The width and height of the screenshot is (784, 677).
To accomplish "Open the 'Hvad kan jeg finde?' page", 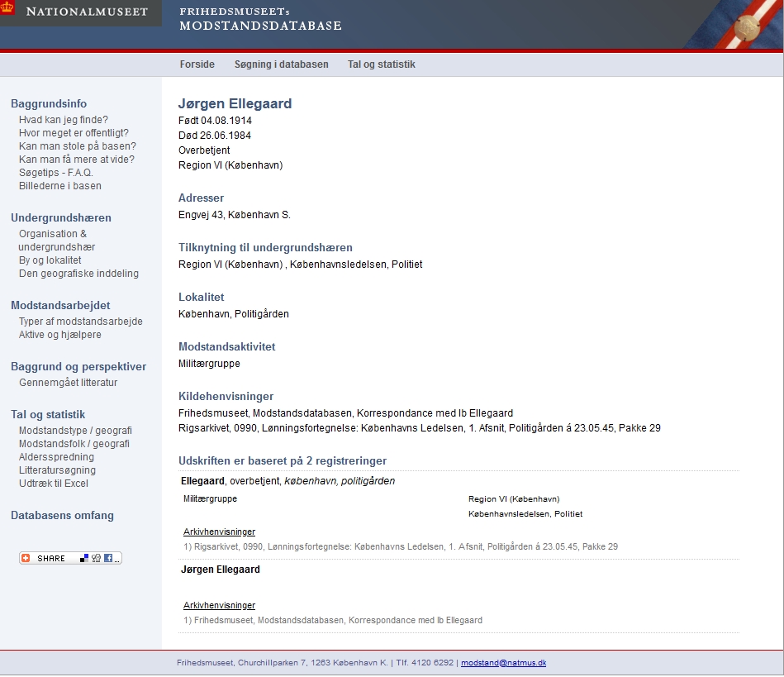I will (x=64, y=120).
